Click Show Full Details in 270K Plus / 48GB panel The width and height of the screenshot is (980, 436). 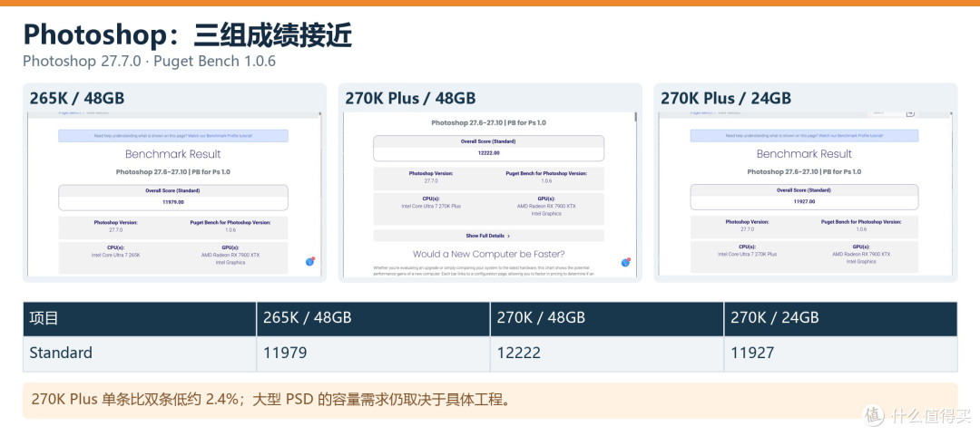[489, 236]
